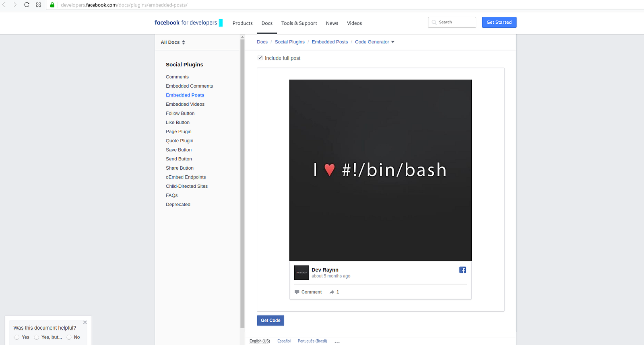Open the "I ♥ #!/bin/bash" post image
The height and width of the screenshot is (345, 644).
pyautogui.click(x=380, y=170)
